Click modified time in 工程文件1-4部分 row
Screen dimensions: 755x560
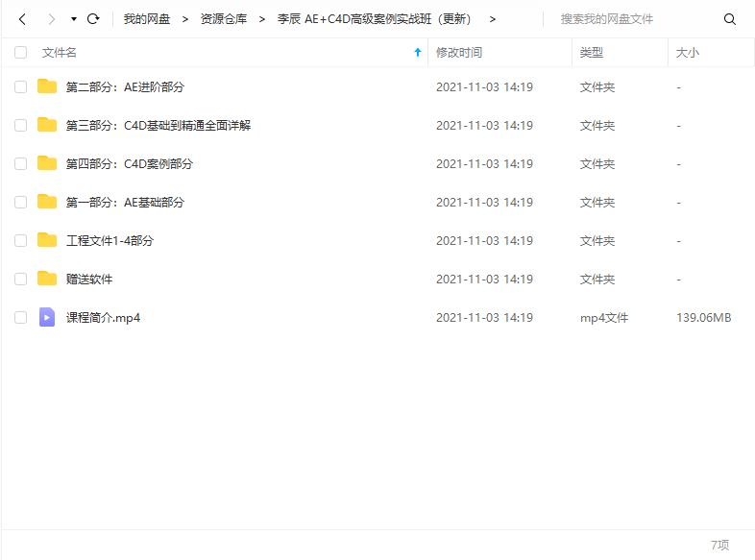click(484, 241)
